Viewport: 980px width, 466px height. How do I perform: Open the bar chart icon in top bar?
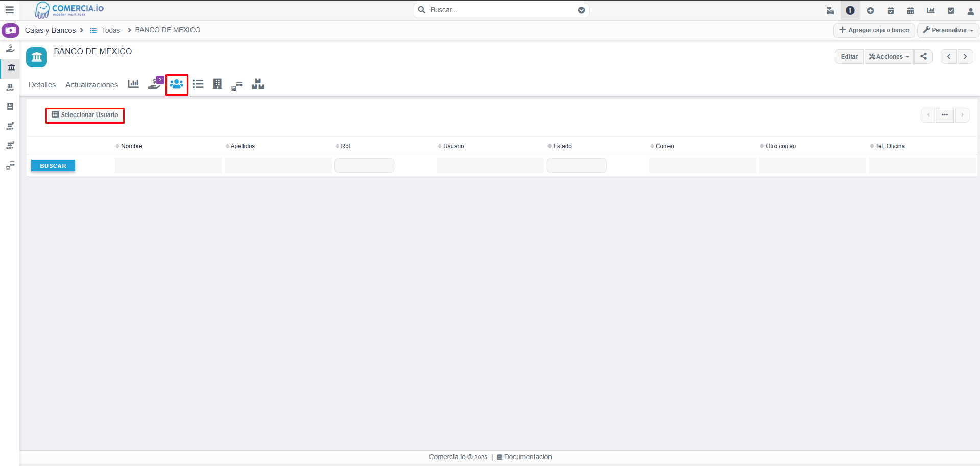tap(930, 11)
